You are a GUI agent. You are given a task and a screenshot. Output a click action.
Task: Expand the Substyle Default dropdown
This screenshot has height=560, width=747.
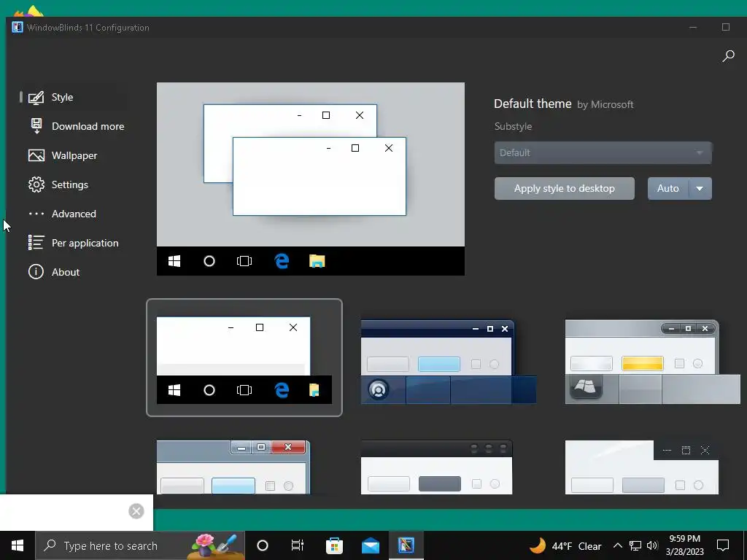pyautogui.click(x=603, y=153)
